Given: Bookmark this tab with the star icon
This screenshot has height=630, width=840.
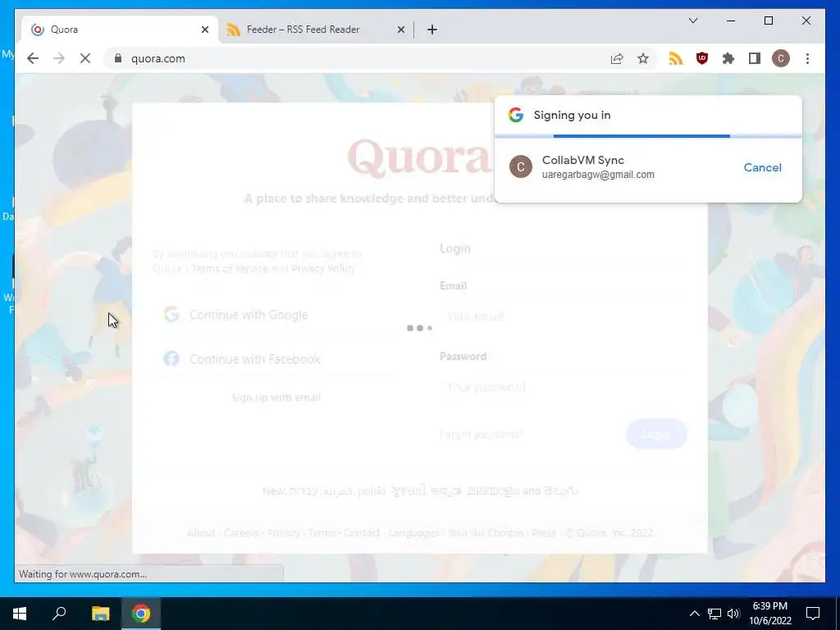Looking at the screenshot, I should pos(643,58).
